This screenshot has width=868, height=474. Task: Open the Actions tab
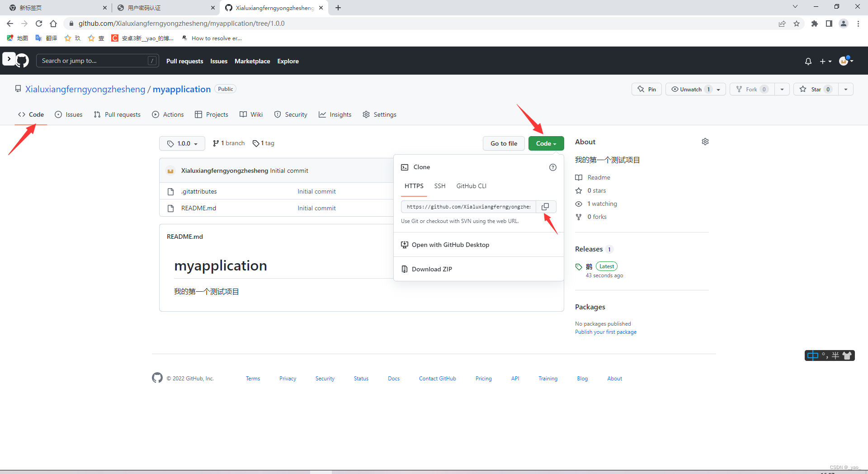168,114
